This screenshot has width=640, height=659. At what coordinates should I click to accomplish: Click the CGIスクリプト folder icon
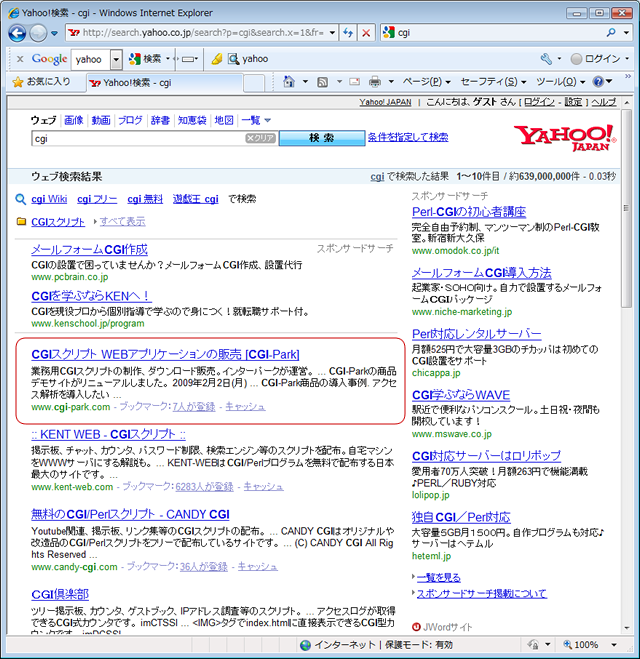[21, 221]
